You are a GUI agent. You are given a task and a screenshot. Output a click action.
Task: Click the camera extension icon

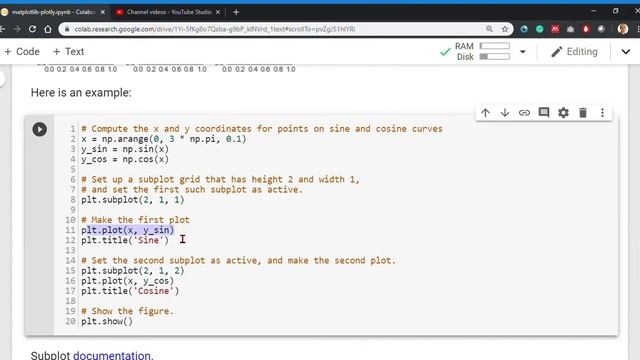571,29
